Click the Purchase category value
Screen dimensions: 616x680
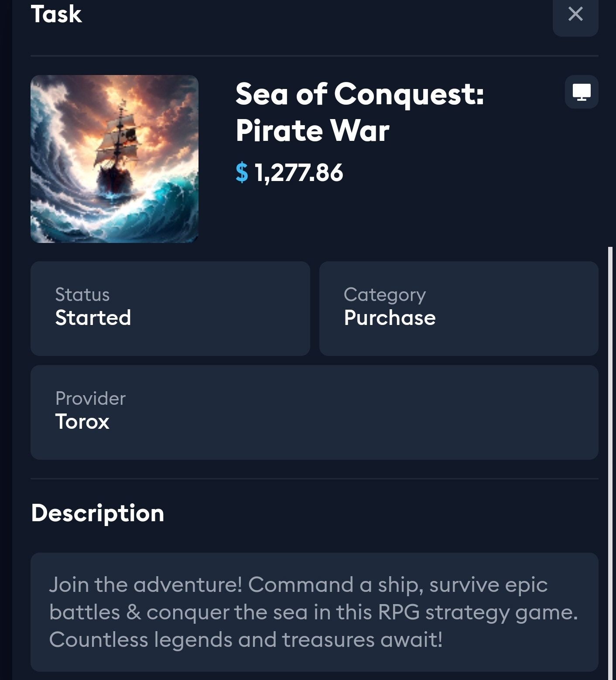390,318
